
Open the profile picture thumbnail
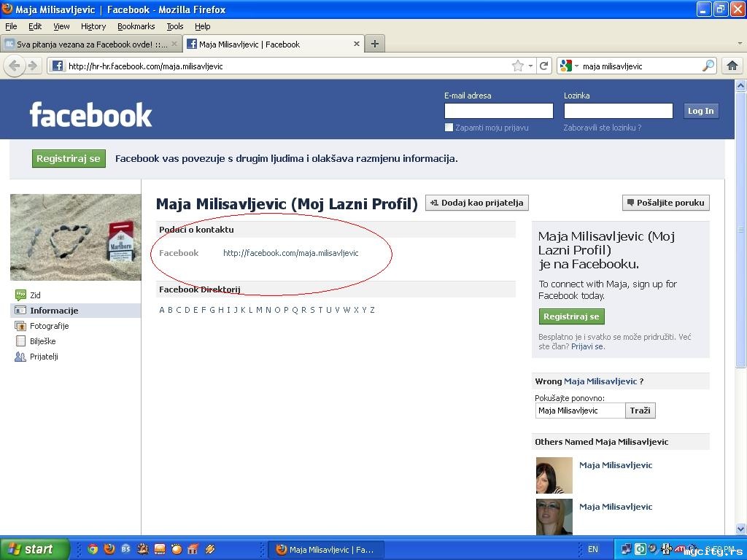[x=76, y=237]
